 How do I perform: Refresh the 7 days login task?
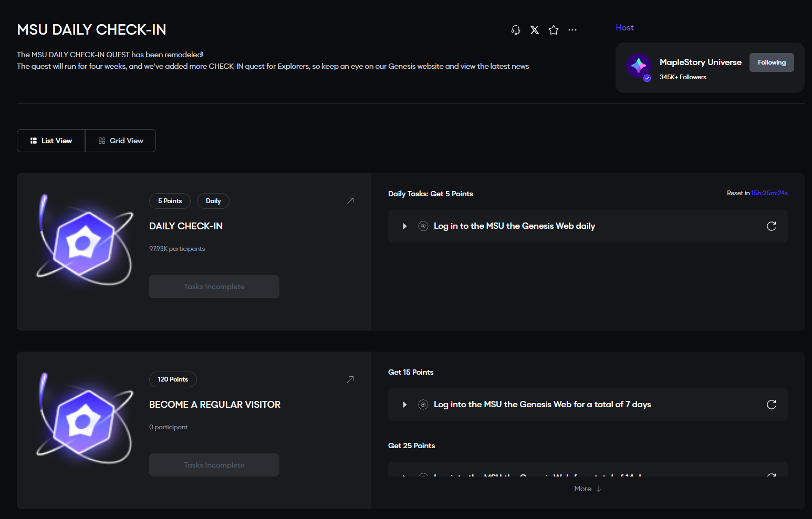[x=771, y=405]
